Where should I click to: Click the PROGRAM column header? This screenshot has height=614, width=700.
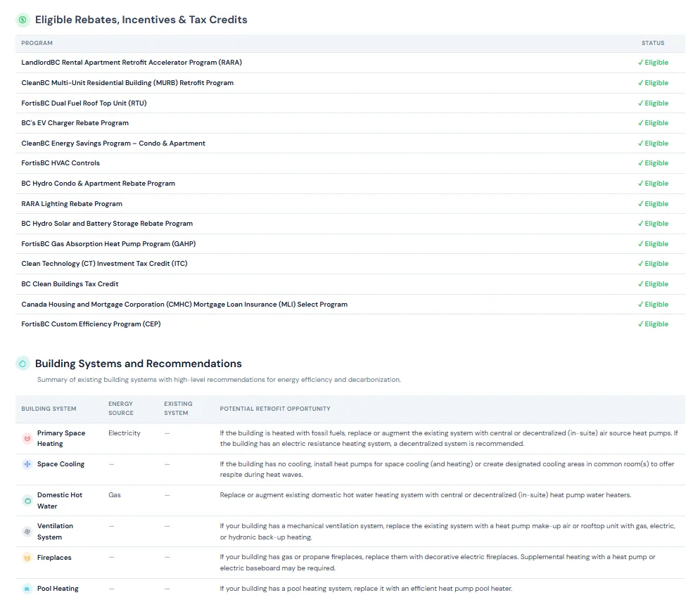(37, 44)
